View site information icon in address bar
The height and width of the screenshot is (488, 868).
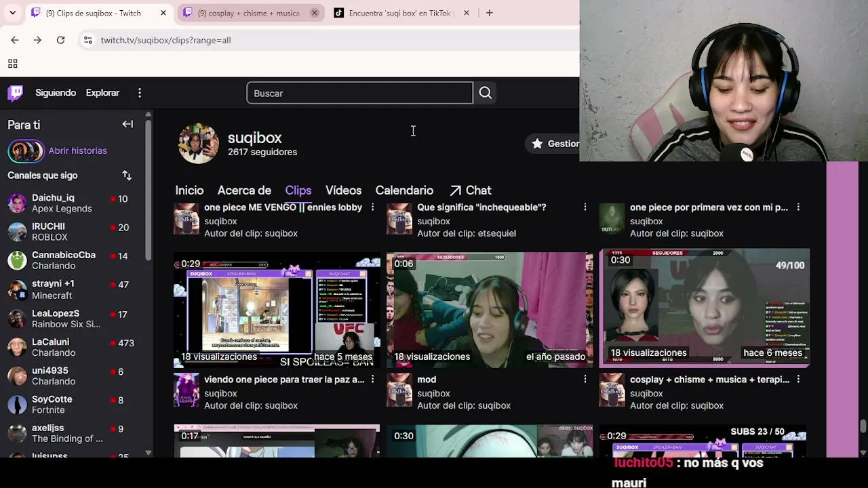coord(88,40)
